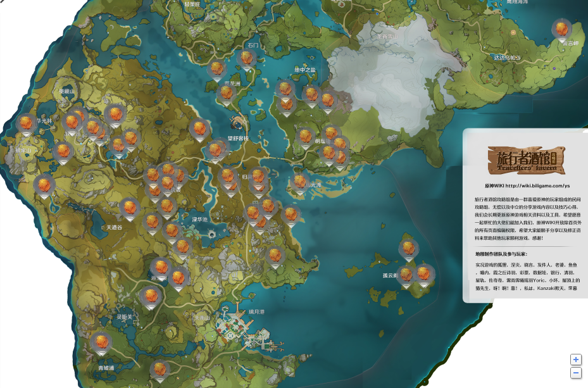Screen dimensions: 588x388
Task: Click the 轻策庄 label at the top
Action: pos(192,4)
